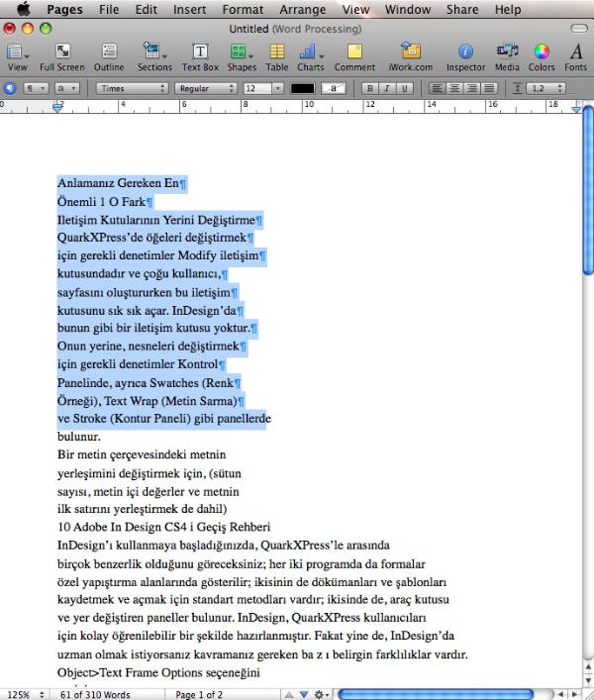Screen dimensions: 594x700
Task: Open the Share menu
Action: 462,9
